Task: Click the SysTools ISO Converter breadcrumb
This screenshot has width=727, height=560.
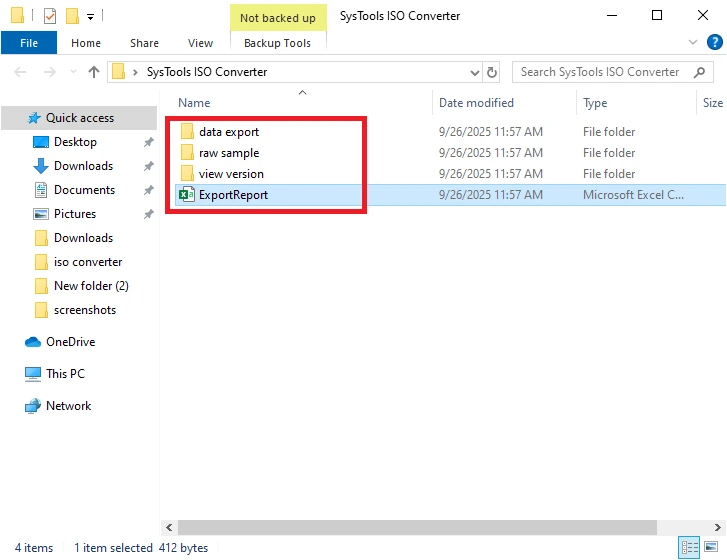Action: (207, 72)
